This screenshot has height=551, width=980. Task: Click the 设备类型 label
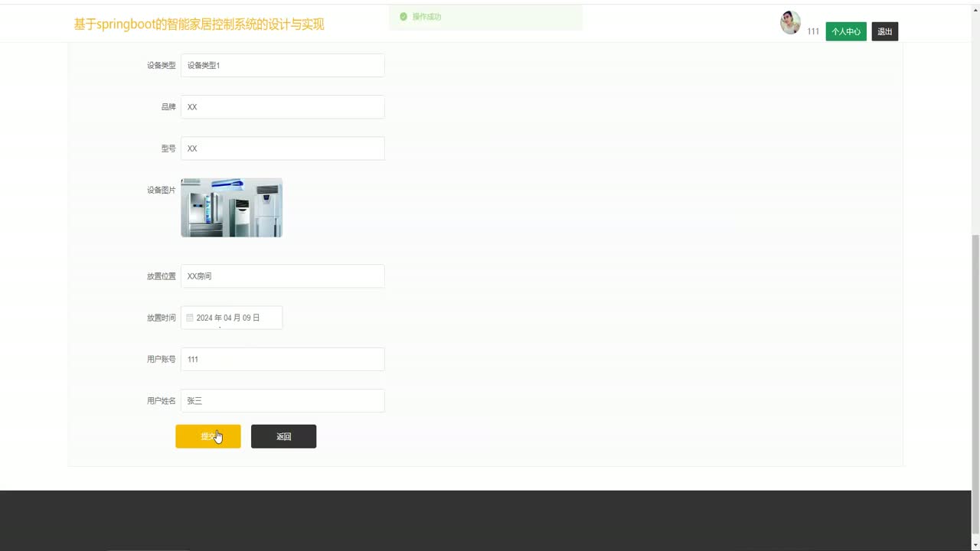[161, 65]
